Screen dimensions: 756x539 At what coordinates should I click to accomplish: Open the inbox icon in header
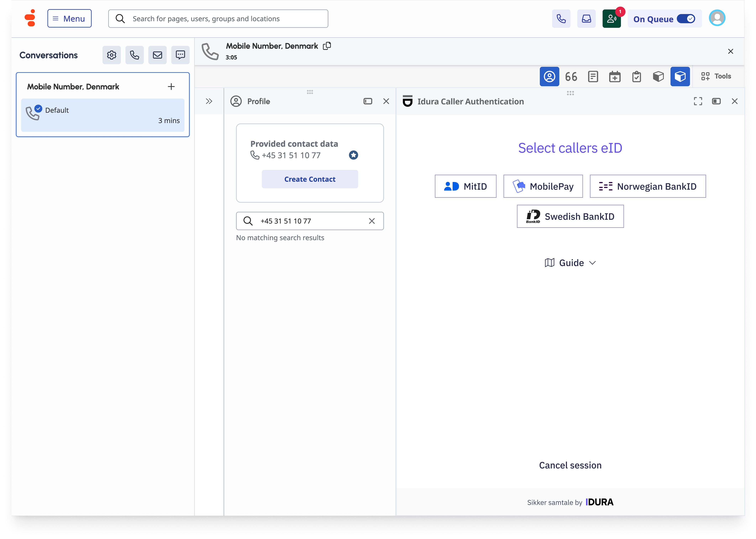tap(586, 19)
